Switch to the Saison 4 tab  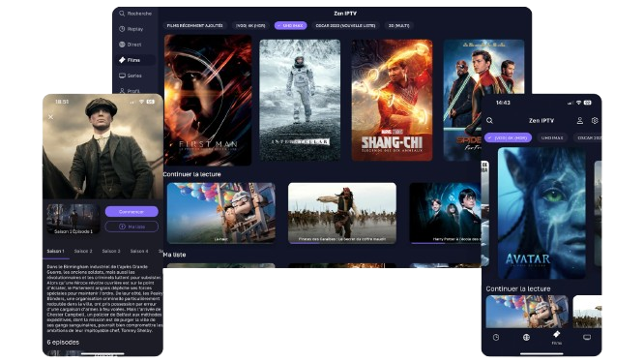pos(139,251)
